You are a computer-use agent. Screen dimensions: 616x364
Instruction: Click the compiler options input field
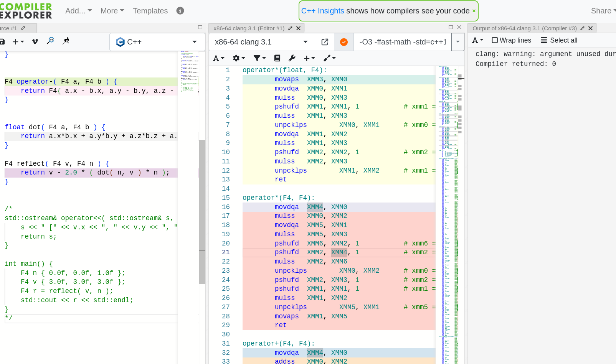point(402,42)
